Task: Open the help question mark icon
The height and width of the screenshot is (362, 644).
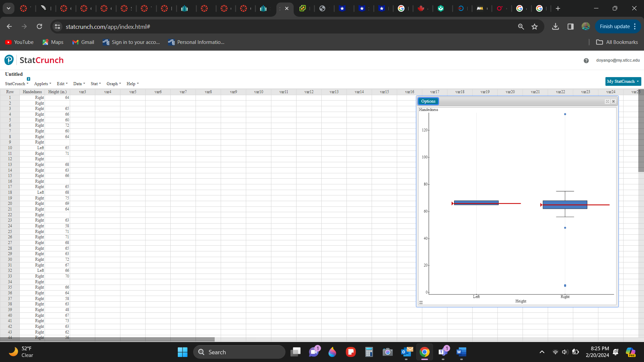Action: click(x=586, y=61)
